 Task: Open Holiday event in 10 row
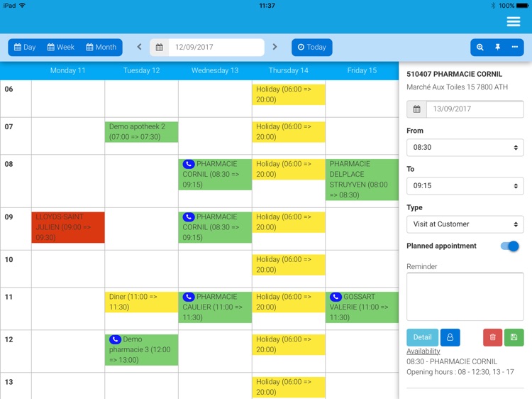tap(289, 265)
